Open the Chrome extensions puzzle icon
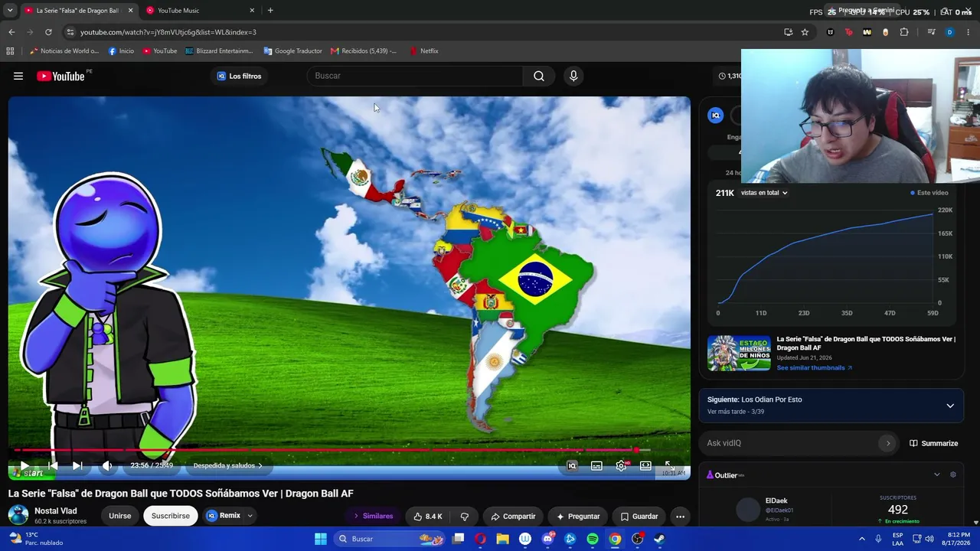980x551 pixels. pos(904,32)
